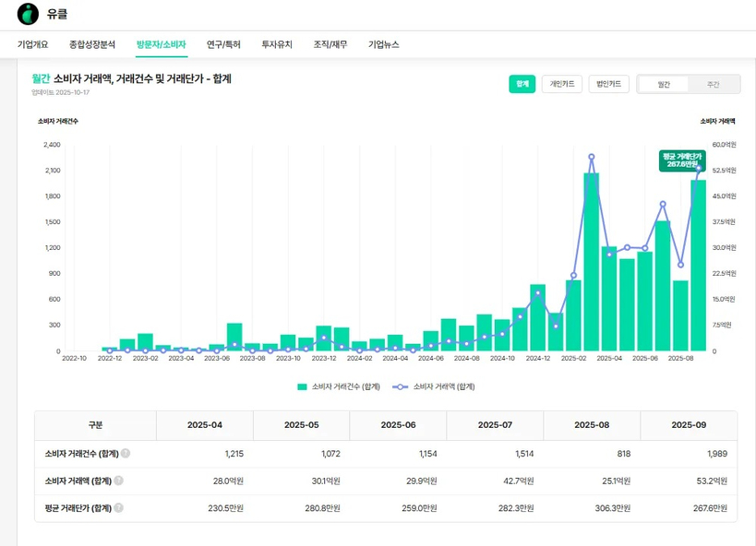Open the 종합성장분석 tab
756x546 pixels.
tap(92, 44)
